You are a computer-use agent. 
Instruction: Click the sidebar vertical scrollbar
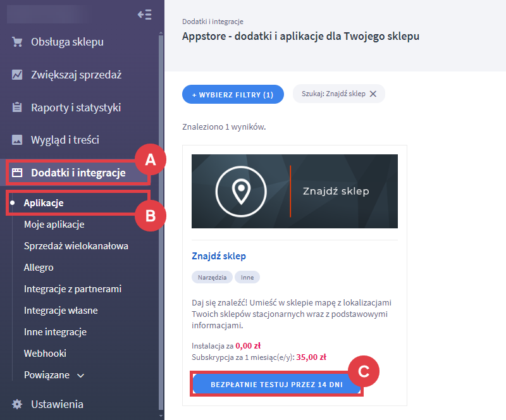[x=161, y=223]
